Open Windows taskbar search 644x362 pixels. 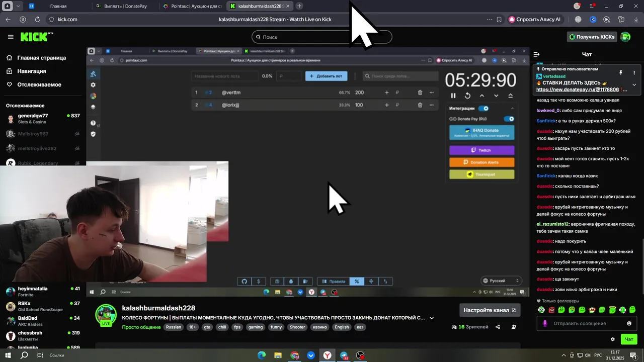[24, 355]
